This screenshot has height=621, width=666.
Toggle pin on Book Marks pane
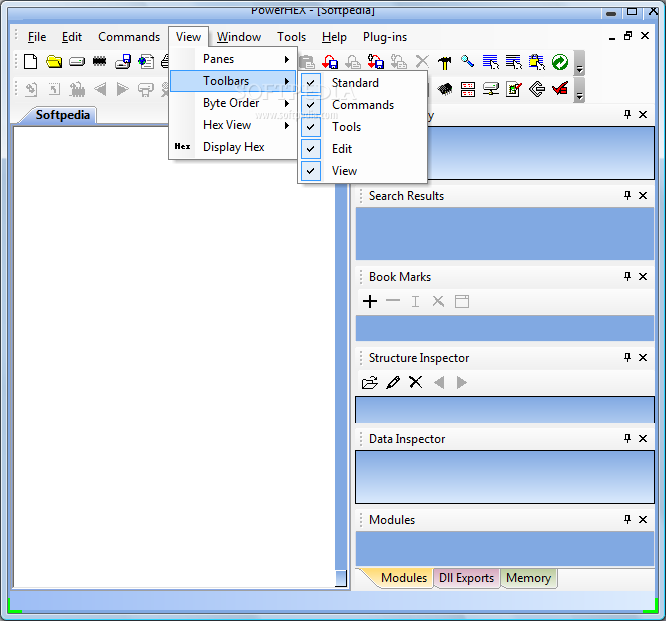[x=627, y=277]
